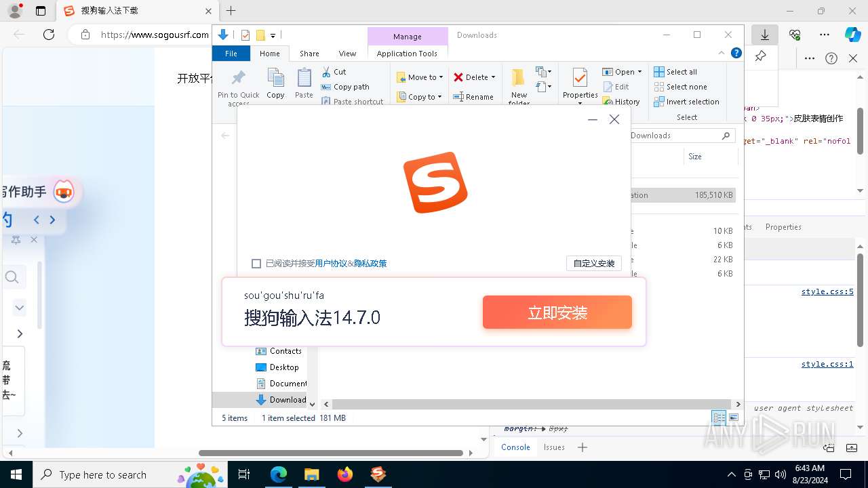Switch Explorer to large icons view
This screenshot has height=488, width=868.
coord(733,418)
